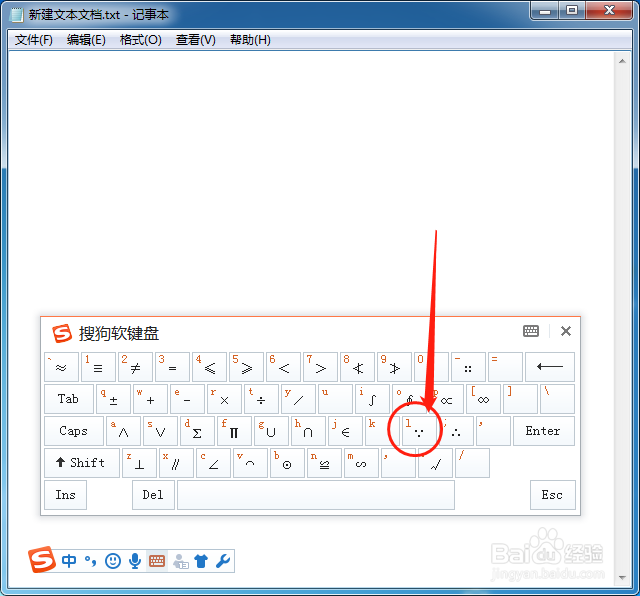Click the Ins key on soft keyboard

pos(65,495)
